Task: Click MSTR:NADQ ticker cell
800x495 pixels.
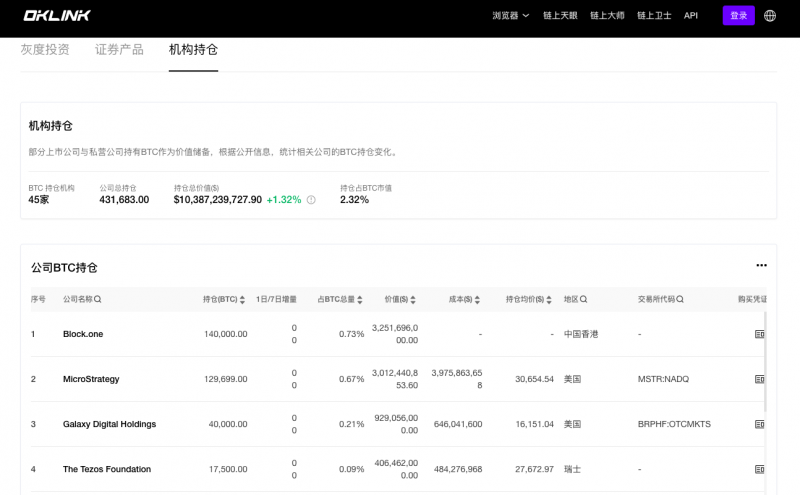Action: point(663,379)
